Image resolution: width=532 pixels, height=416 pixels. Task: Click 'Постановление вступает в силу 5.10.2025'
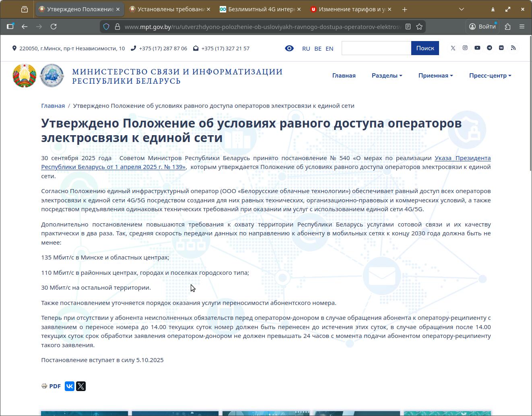point(102,360)
